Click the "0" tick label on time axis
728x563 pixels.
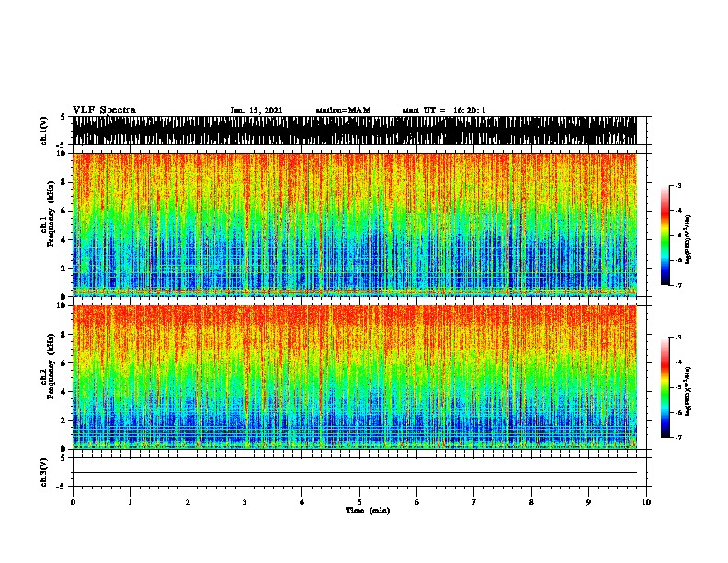point(73,502)
